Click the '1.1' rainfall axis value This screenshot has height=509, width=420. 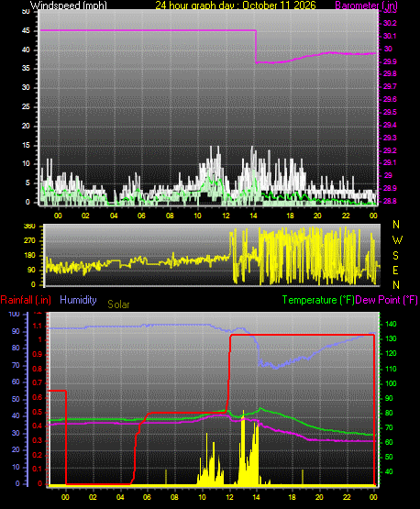click(38, 326)
